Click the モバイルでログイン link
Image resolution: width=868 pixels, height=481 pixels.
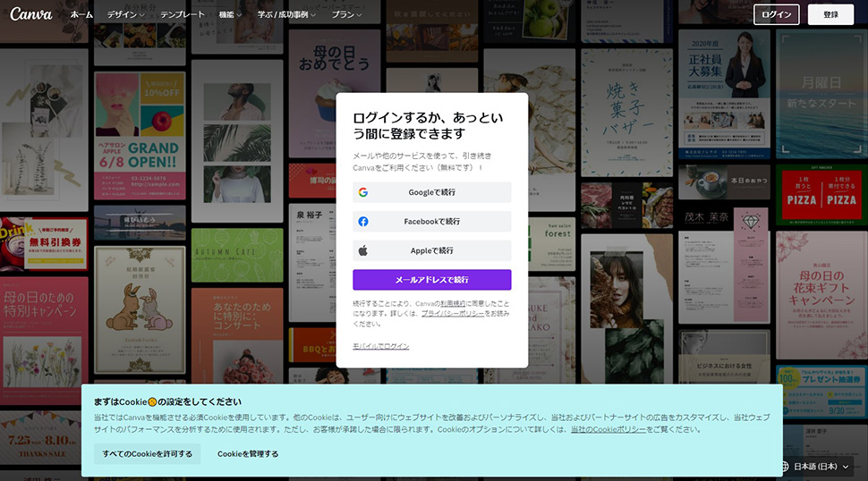(x=381, y=346)
